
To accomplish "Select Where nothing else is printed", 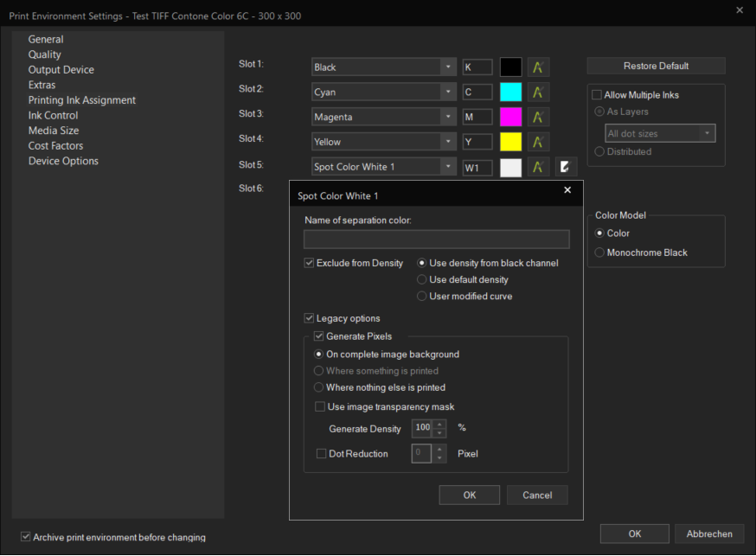I will [318, 387].
